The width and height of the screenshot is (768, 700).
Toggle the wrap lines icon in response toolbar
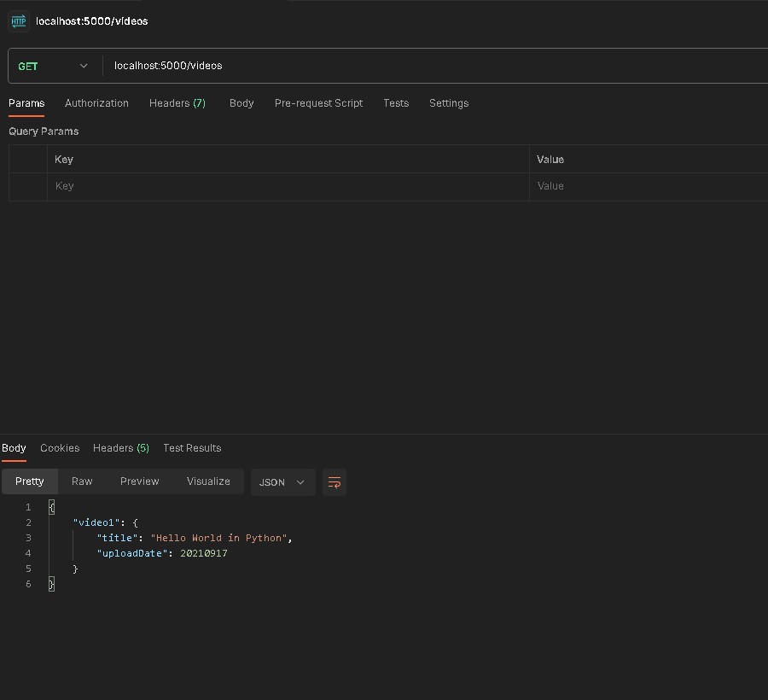coord(335,482)
